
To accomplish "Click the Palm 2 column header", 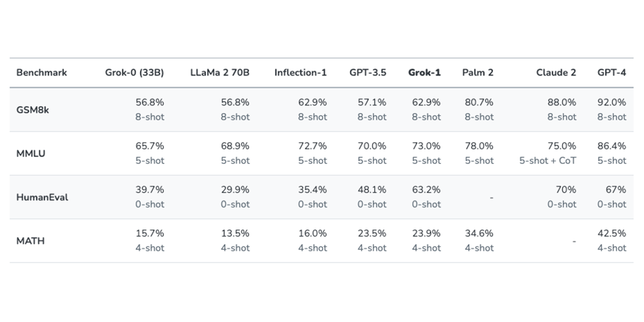I will (x=478, y=73).
